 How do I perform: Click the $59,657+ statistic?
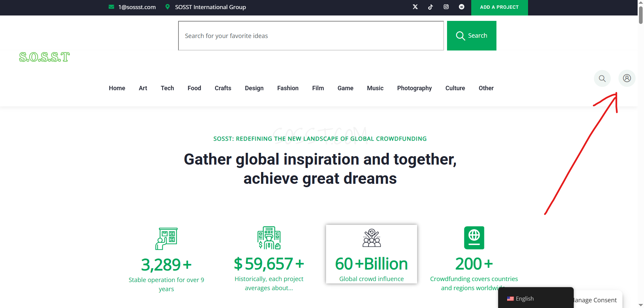(269, 264)
